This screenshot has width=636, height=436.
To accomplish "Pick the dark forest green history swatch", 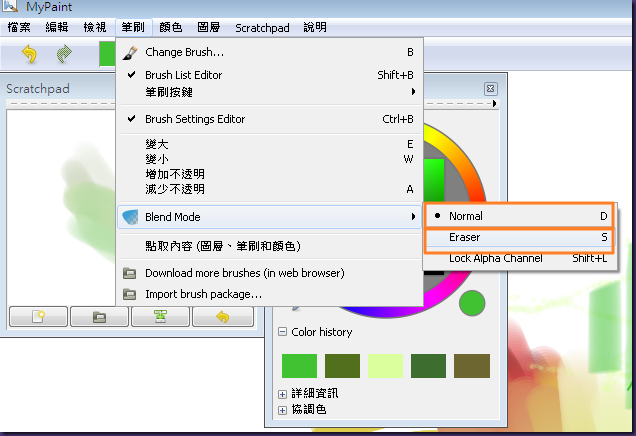I will (x=428, y=366).
